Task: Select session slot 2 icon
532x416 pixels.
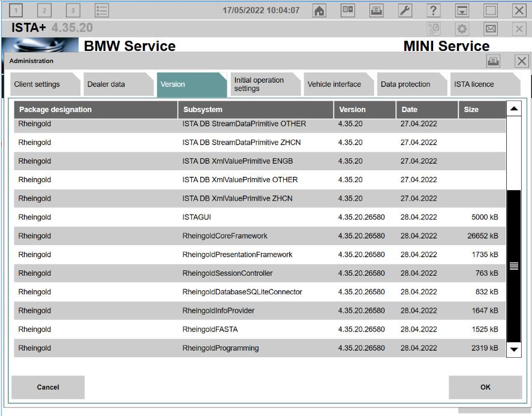Action: point(44,11)
